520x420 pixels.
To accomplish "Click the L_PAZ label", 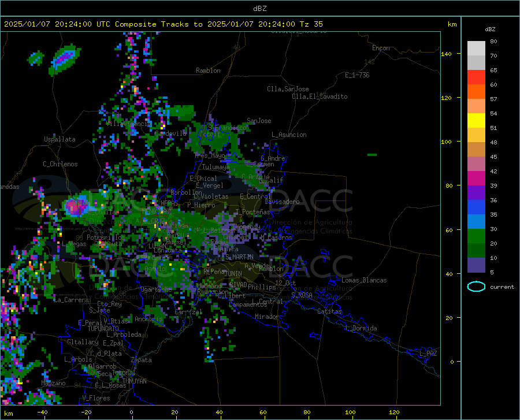I will (x=428, y=354).
